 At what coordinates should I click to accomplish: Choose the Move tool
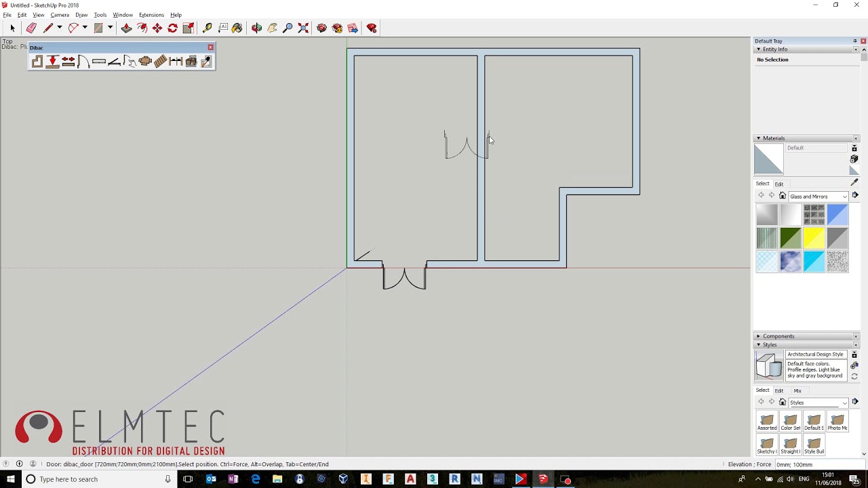click(157, 28)
